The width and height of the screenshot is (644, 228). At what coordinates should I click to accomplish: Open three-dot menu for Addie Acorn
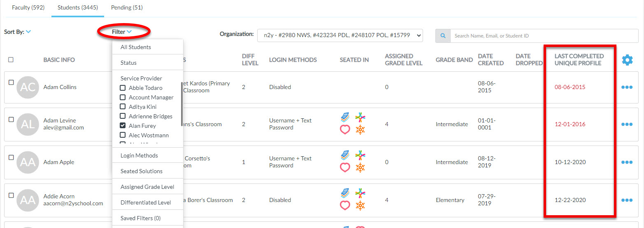tap(627, 200)
